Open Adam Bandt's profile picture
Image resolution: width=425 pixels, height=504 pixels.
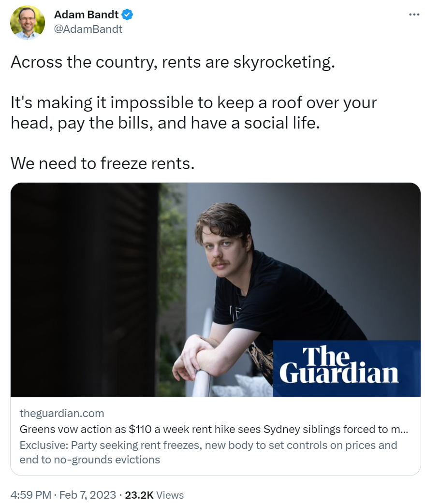pyautogui.click(x=28, y=23)
